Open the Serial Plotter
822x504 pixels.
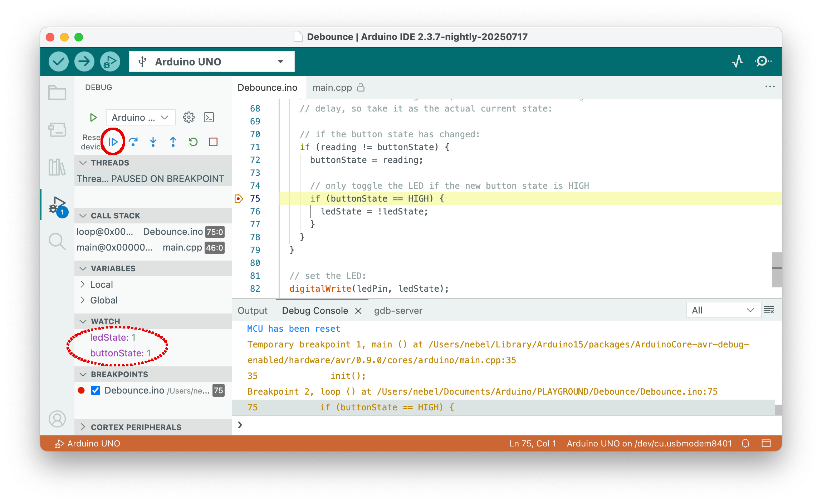click(737, 61)
